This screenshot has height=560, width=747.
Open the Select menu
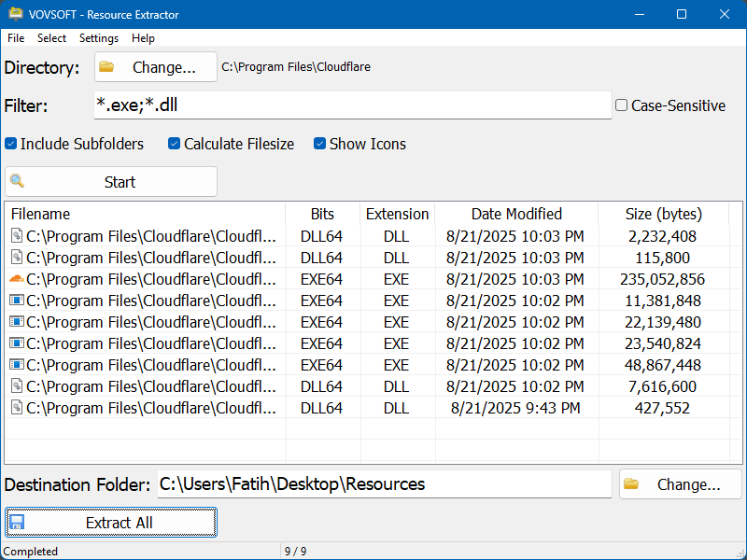(x=51, y=38)
